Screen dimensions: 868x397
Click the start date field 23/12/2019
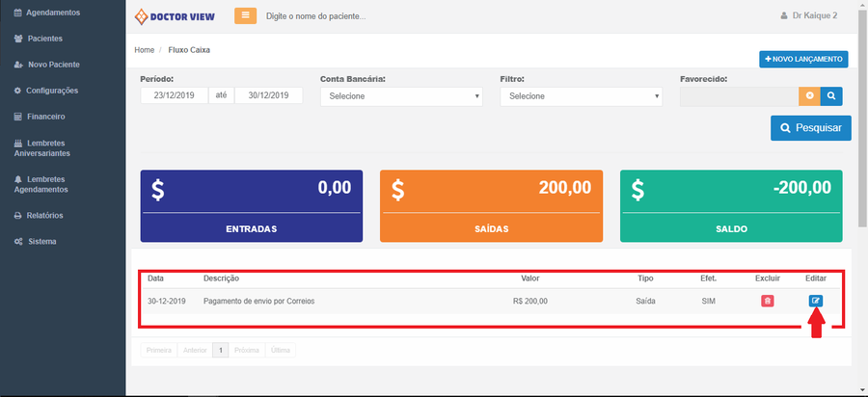point(174,95)
